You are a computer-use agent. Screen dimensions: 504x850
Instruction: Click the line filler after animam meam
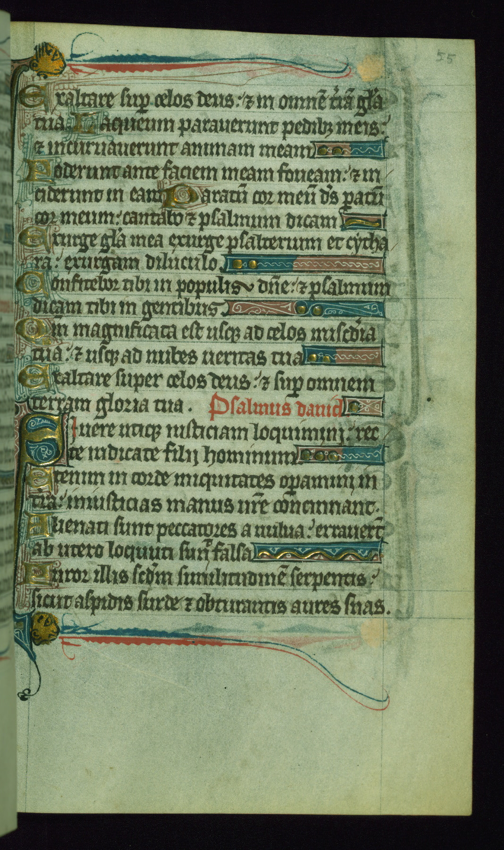pyautogui.click(x=350, y=151)
